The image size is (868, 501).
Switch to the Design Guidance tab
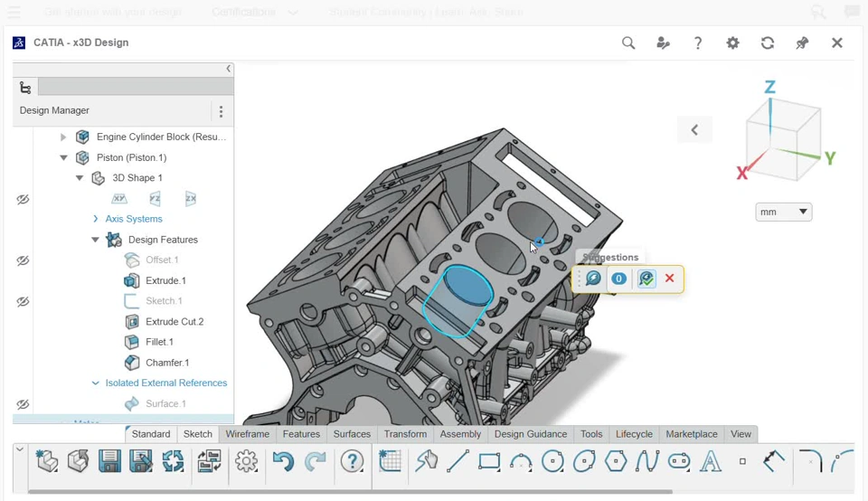tap(531, 434)
